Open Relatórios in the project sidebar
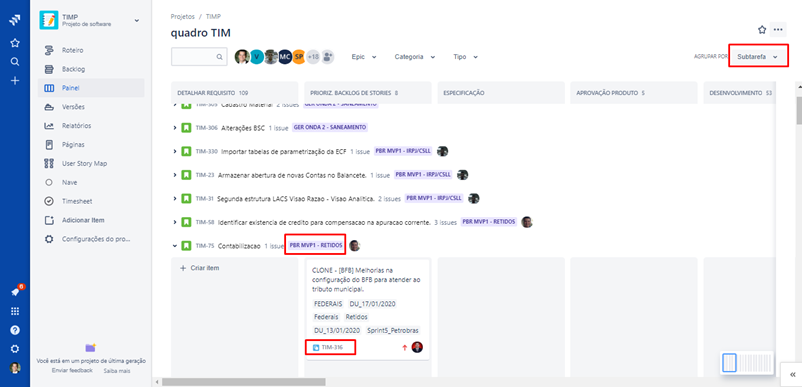 click(91, 126)
